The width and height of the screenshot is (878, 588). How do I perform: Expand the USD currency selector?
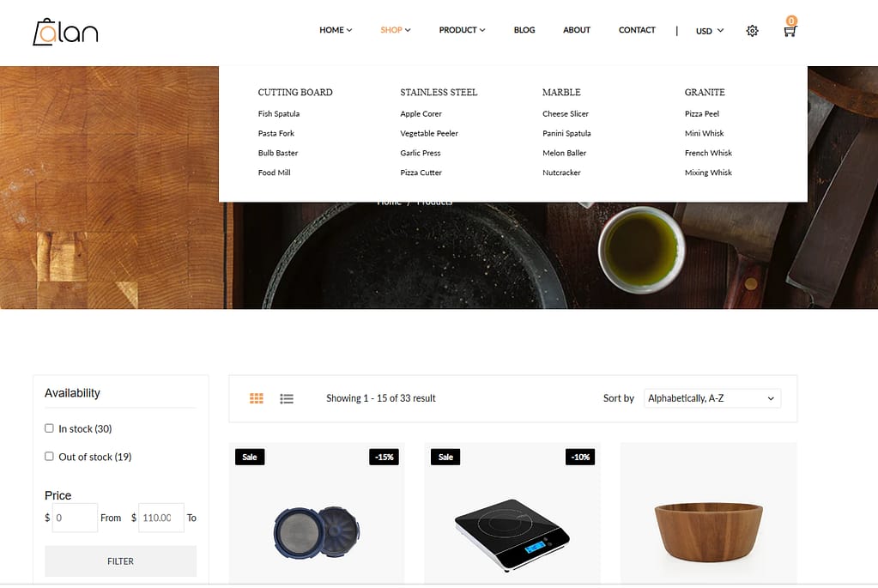710,31
